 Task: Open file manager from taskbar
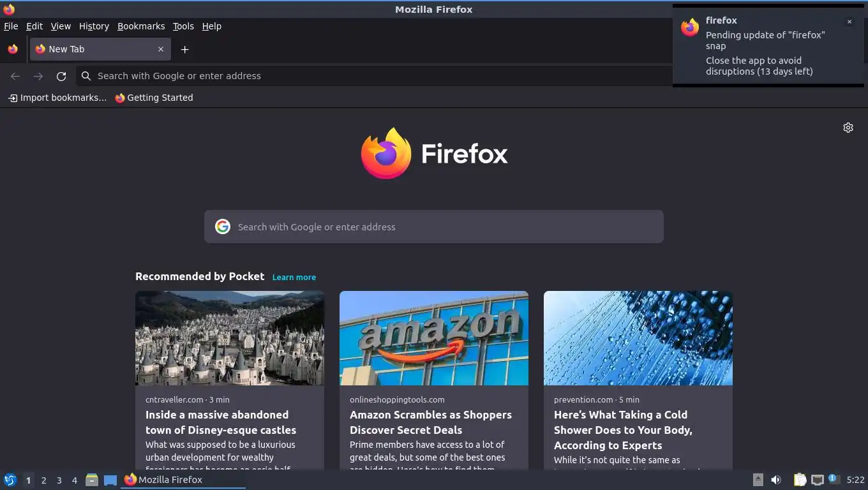[x=92, y=480]
